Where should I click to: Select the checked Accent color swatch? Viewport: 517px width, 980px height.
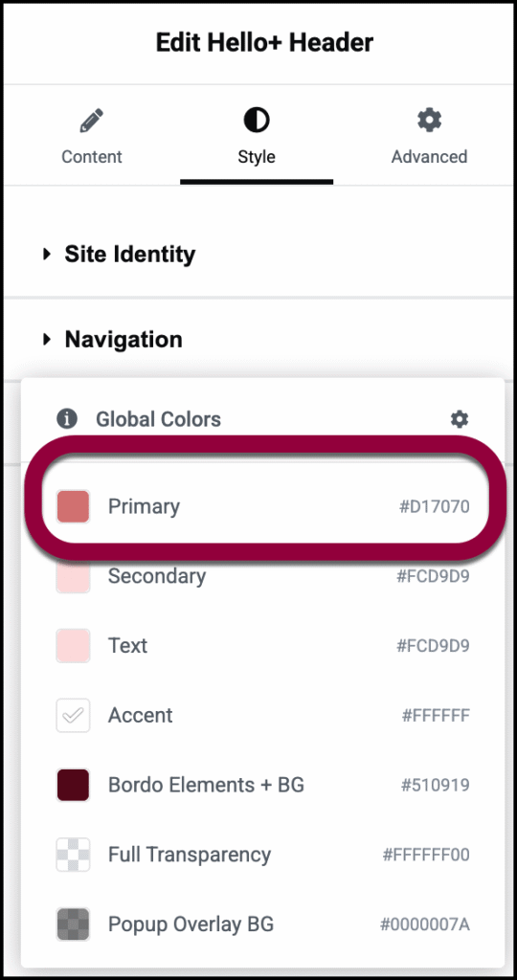point(73,715)
